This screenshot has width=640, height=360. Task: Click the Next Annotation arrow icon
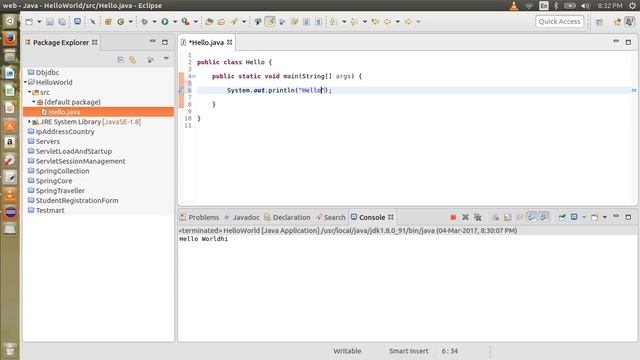[334, 22]
